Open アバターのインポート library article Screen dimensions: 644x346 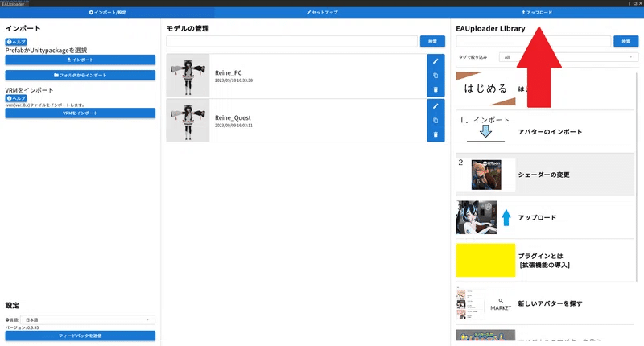tap(545, 132)
